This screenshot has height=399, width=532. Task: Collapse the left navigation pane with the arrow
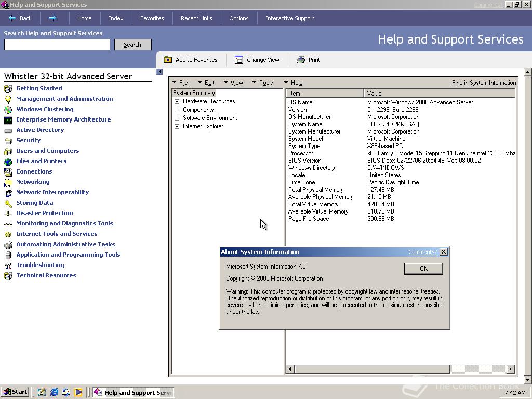point(159,72)
